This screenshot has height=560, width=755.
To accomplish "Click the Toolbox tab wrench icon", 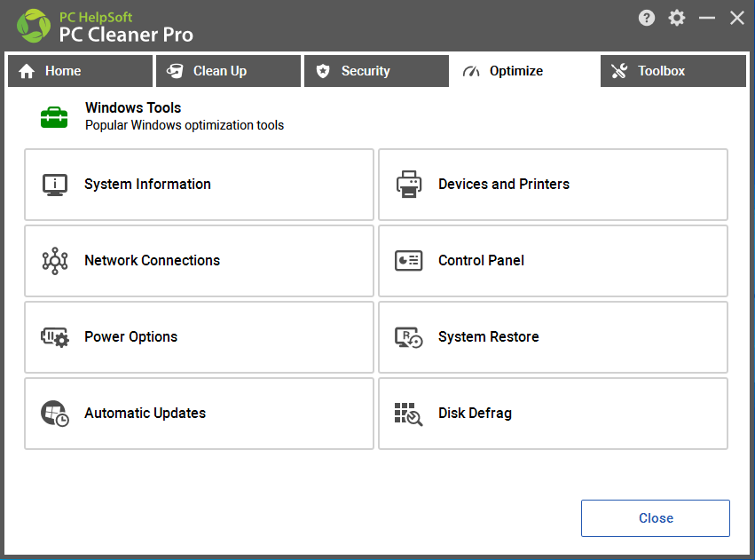I will tap(619, 71).
